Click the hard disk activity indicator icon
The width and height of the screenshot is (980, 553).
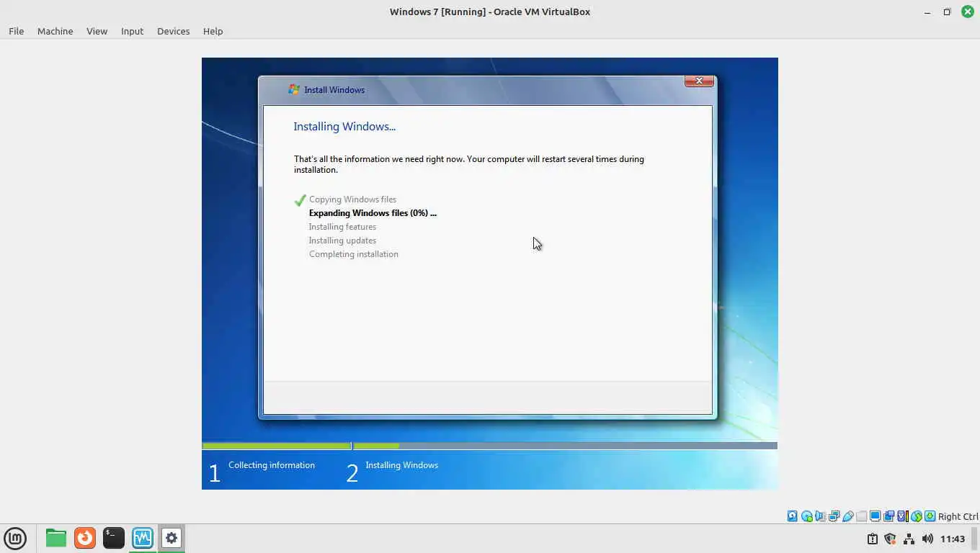tap(793, 516)
